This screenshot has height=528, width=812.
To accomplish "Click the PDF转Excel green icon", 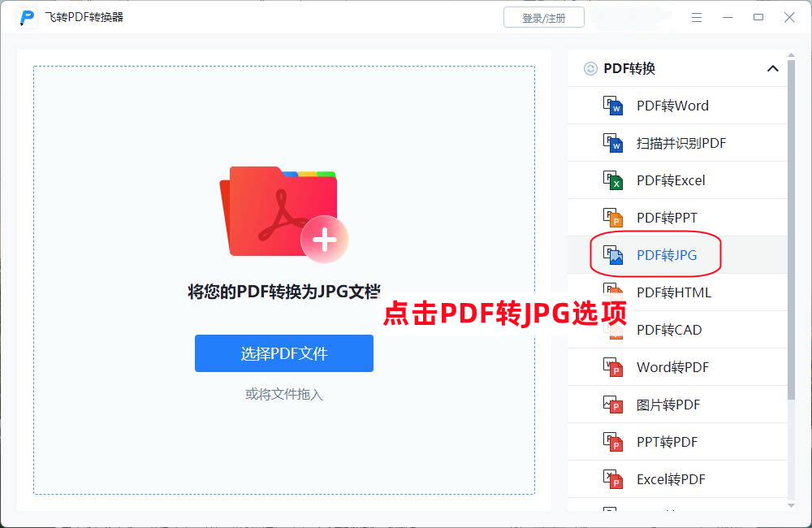I will click(x=613, y=180).
